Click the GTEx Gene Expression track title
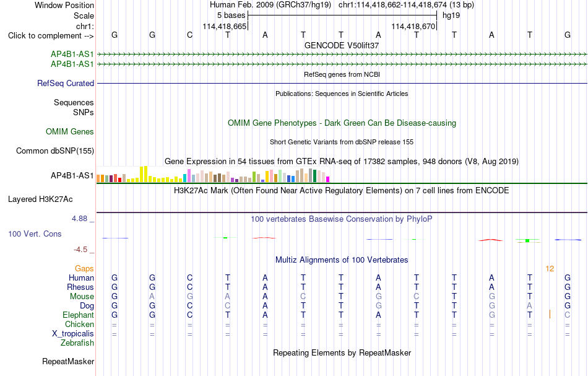588x376 pixels. [342, 161]
